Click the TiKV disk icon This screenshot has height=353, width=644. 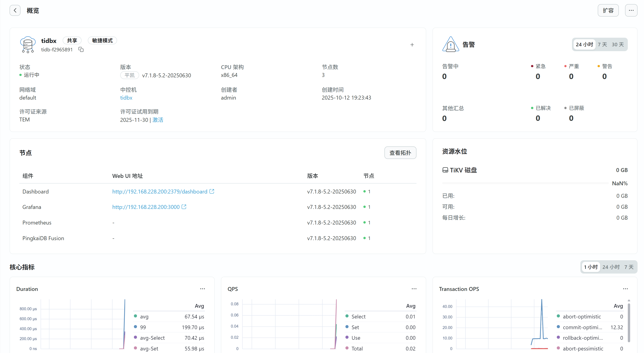point(445,170)
